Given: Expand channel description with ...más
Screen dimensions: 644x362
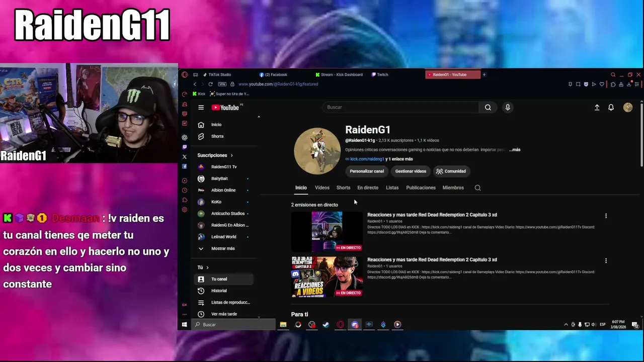Looking at the screenshot, I should 514,150.
